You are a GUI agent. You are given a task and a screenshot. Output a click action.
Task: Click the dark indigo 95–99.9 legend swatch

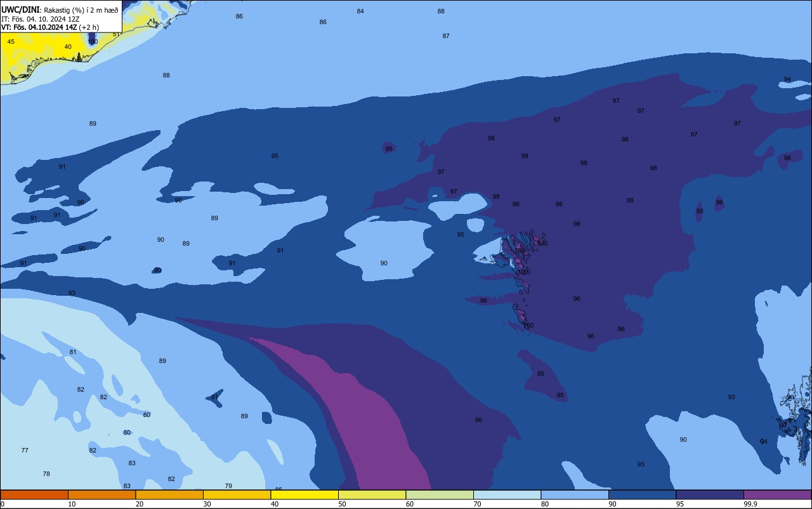710,494
